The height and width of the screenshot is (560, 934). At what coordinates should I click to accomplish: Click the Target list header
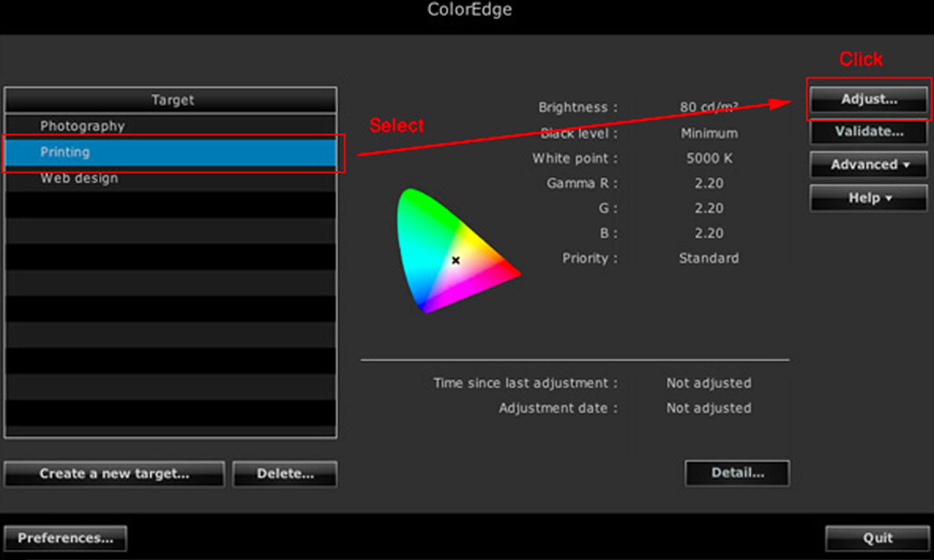tap(170, 100)
